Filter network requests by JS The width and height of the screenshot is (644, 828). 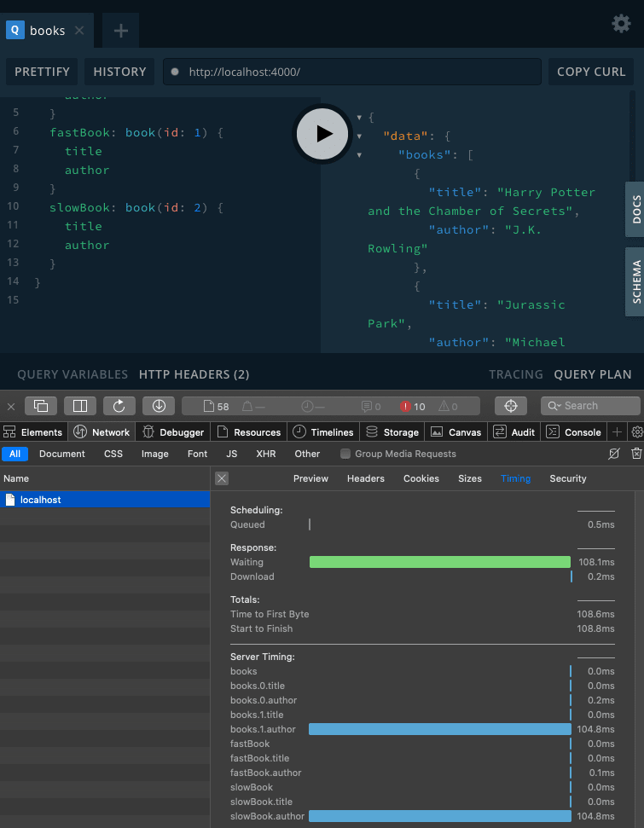(231, 454)
